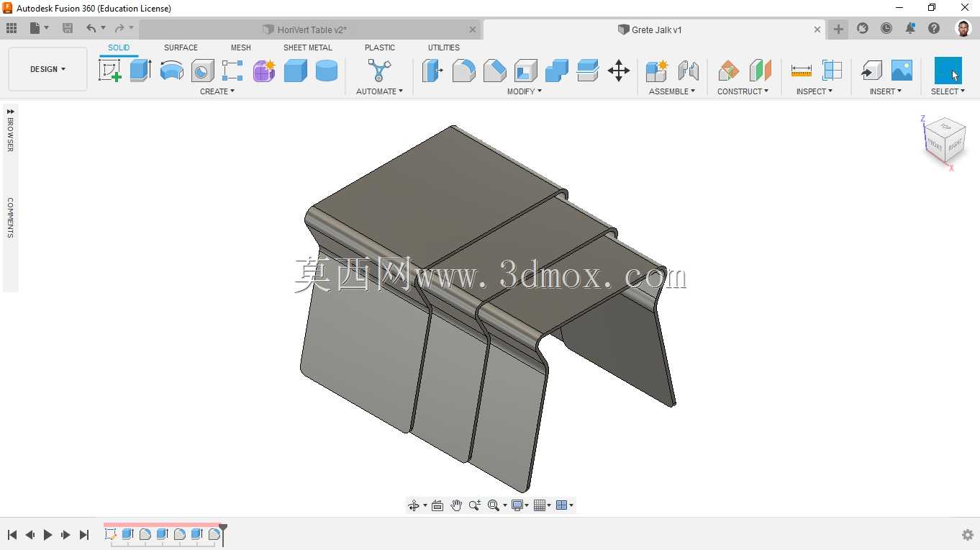Select the Chamfer tool
Viewport: 980px width, 550px height.
point(494,71)
